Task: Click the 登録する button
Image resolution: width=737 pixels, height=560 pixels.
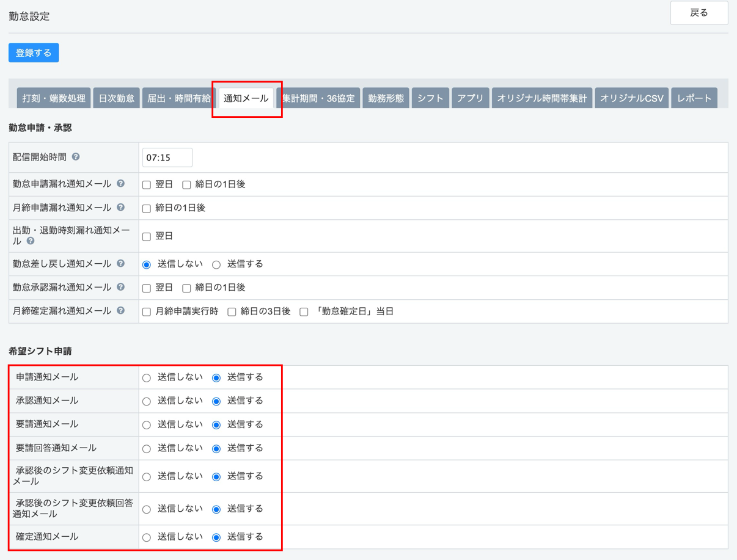Action: coord(34,53)
